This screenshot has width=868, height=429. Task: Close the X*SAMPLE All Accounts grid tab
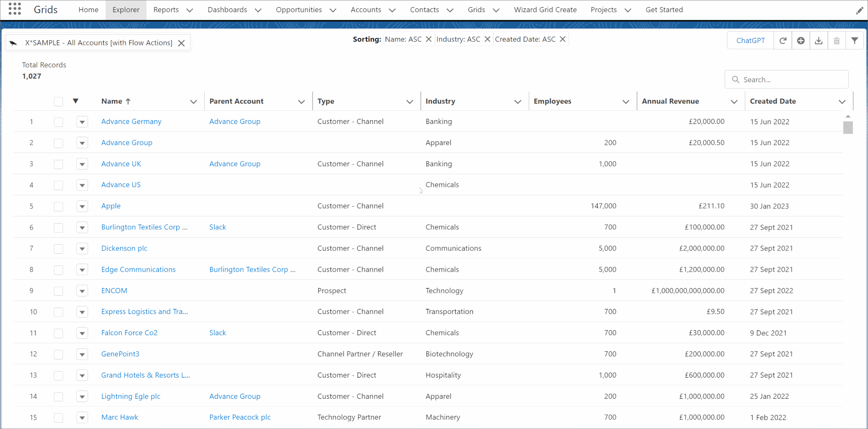point(181,43)
